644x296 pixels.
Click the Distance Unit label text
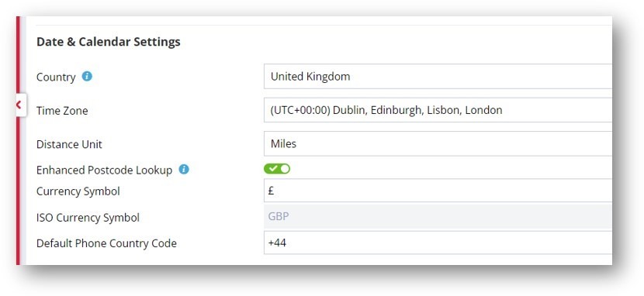pos(69,144)
